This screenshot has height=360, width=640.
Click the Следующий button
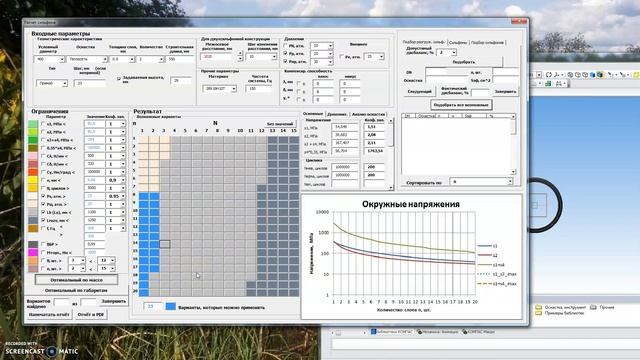pyautogui.click(x=419, y=92)
